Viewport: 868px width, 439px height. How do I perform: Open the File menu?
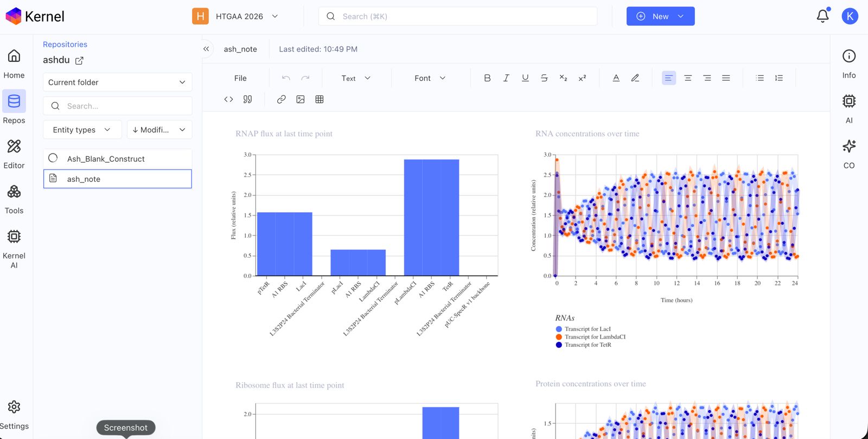coord(240,78)
